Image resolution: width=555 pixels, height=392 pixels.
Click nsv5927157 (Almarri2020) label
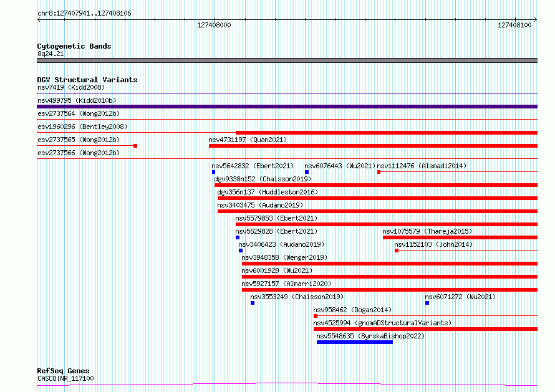286,284
